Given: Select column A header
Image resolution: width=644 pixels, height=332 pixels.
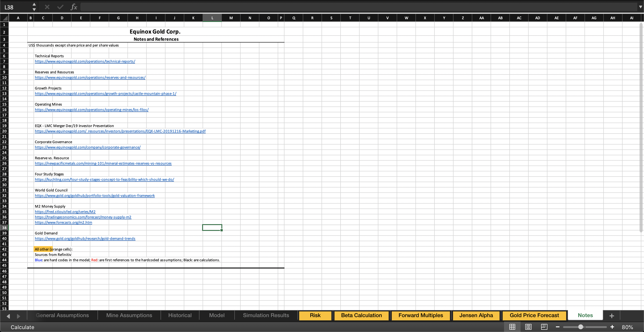Looking at the screenshot, I should [18, 18].
